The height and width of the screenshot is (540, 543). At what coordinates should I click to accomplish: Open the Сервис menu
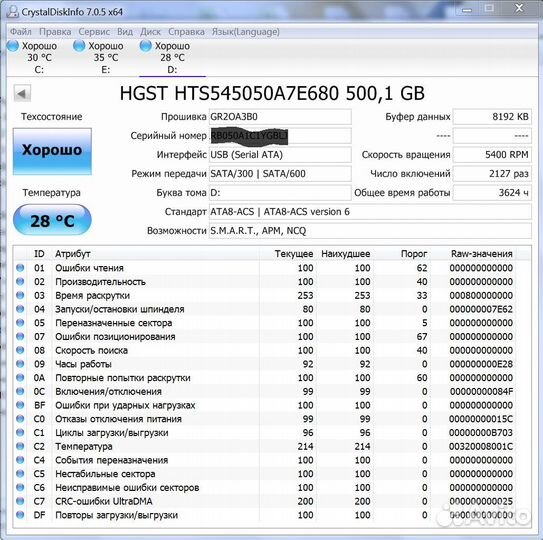(94, 32)
